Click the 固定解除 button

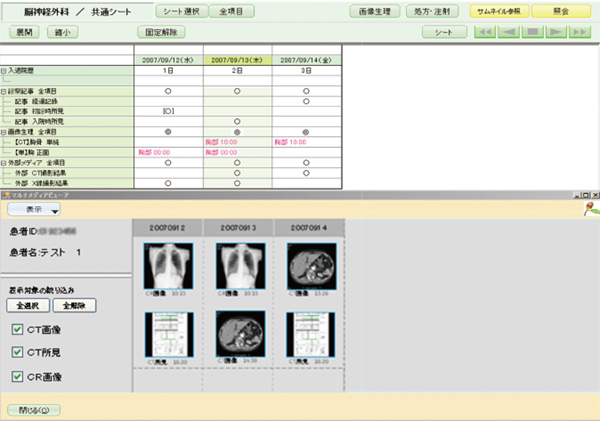point(163,32)
